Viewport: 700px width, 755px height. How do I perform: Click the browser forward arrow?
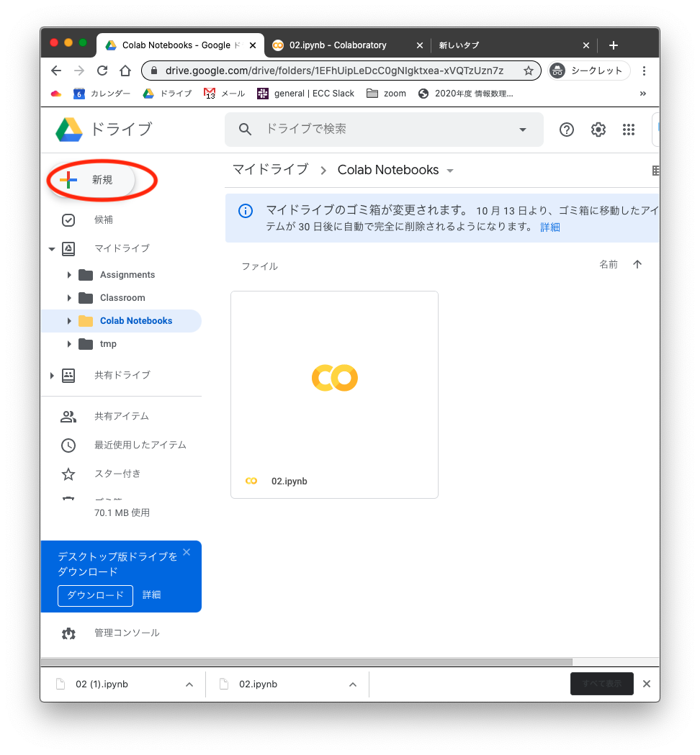(x=79, y=71)
